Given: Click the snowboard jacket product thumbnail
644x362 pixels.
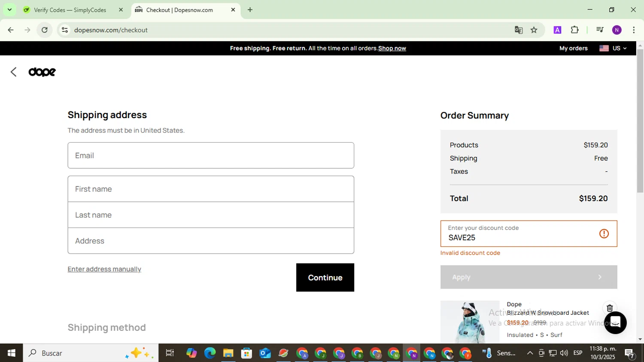Looking at the screenshot, I should [470, 322].
